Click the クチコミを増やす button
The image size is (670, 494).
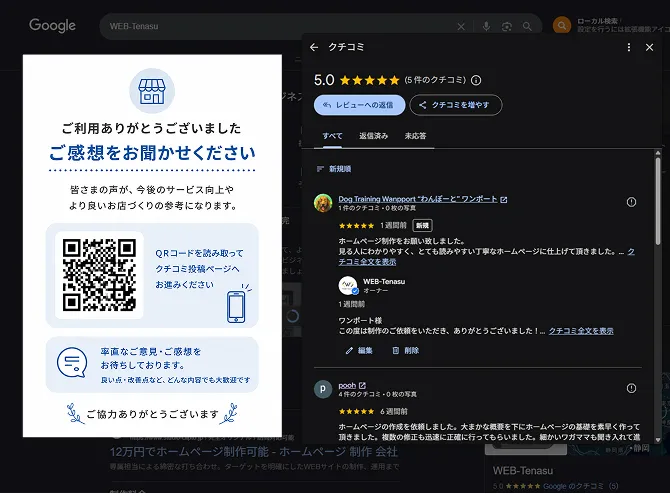455,105
